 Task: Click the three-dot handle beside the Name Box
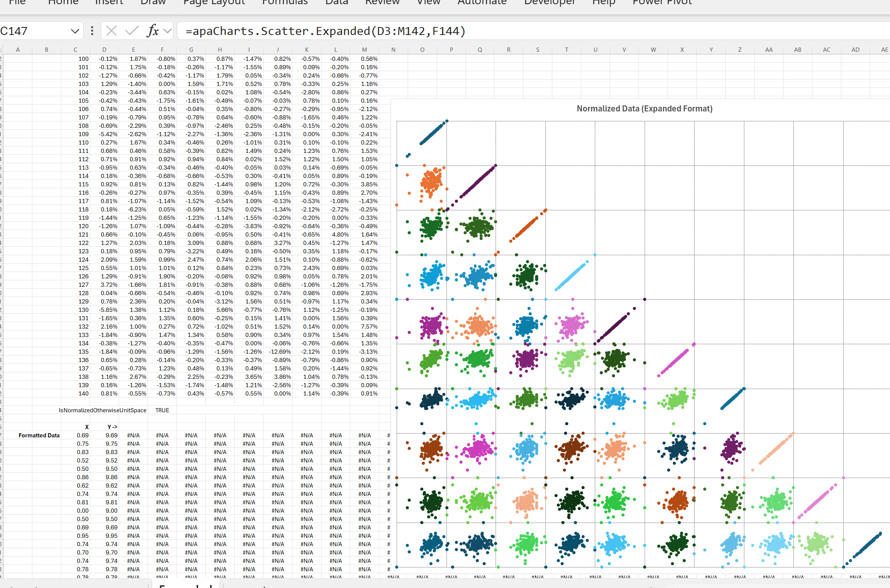(92, 31)
